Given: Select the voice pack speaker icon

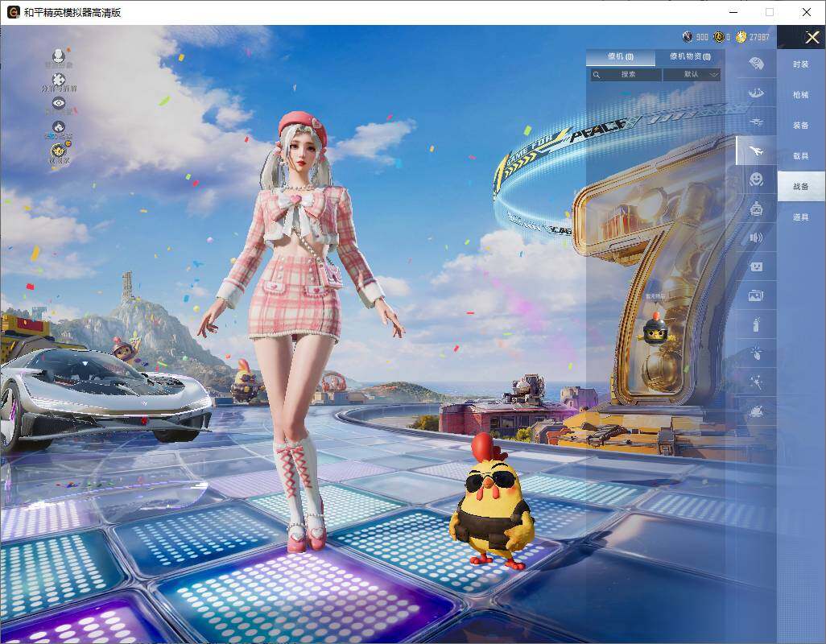Looking at the screenshot, I should click(x=756, y=238).
